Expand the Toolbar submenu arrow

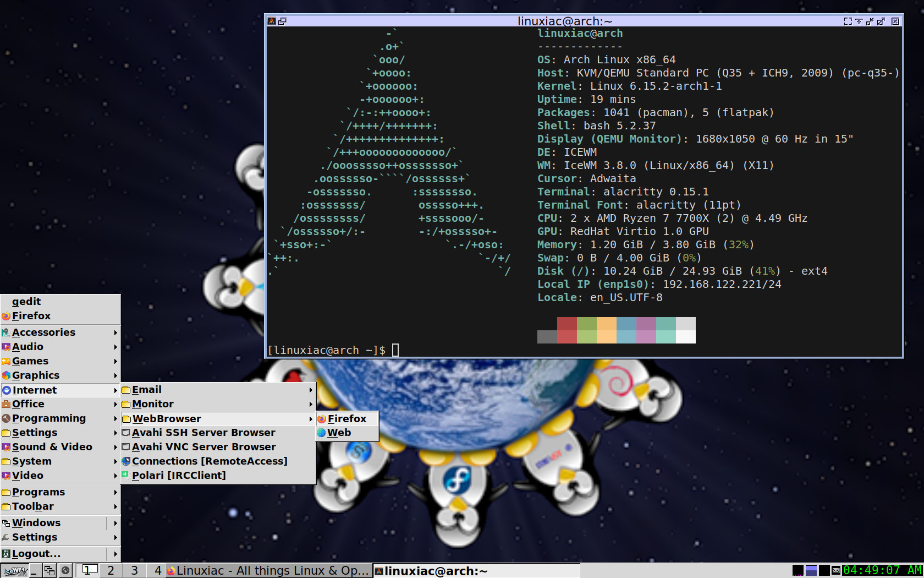click(x=116, y=506)
